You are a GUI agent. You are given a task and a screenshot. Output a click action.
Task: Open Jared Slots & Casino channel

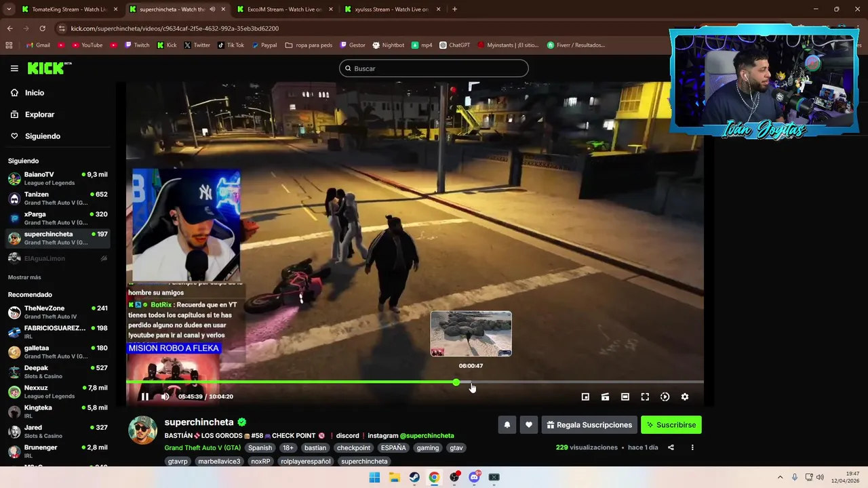(58, 431)
